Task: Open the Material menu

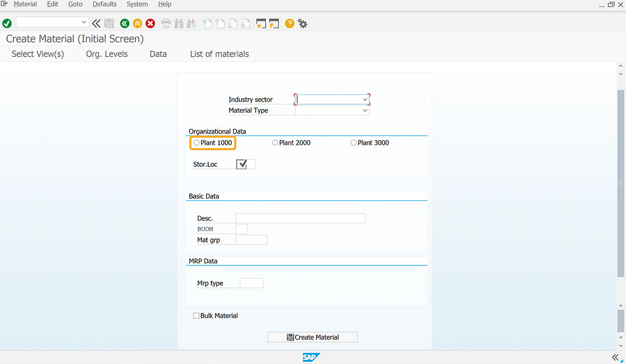Action: (25, 4)
